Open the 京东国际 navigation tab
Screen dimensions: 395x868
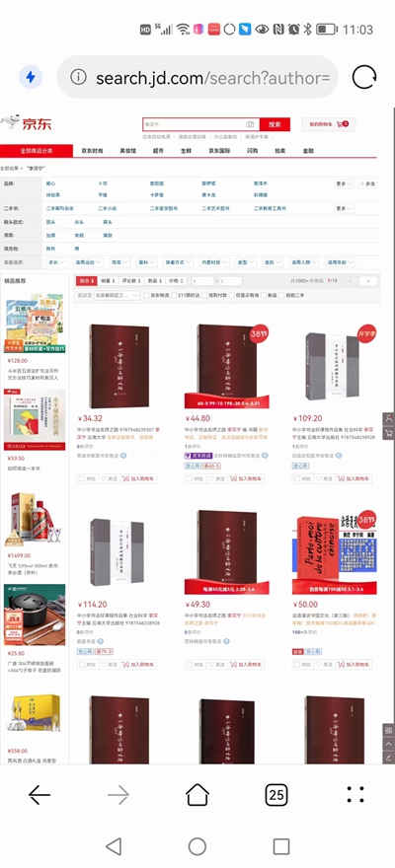pyautogui.click(x=219, y=151)
